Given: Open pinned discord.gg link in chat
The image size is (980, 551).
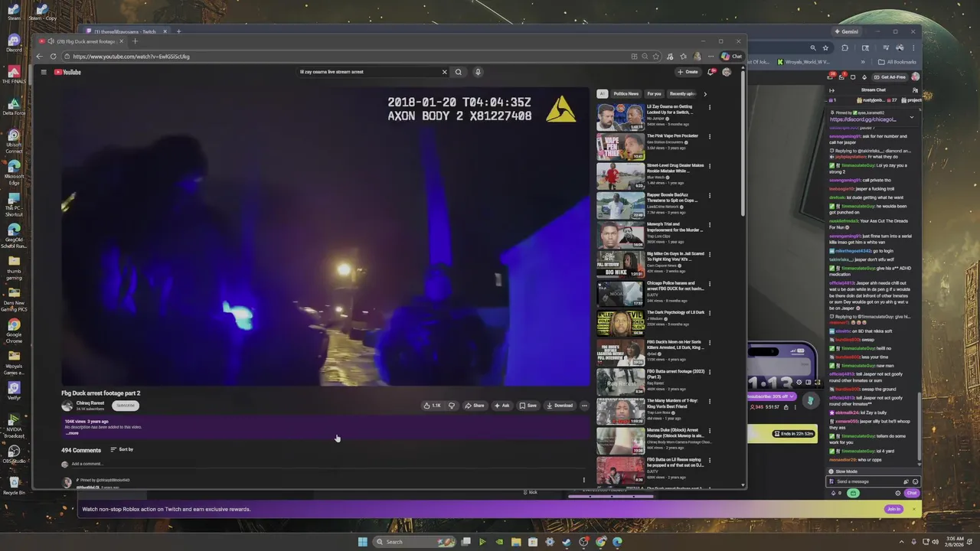Looking at the screenshot, I should pyautogui.click(x=862, y=119).
